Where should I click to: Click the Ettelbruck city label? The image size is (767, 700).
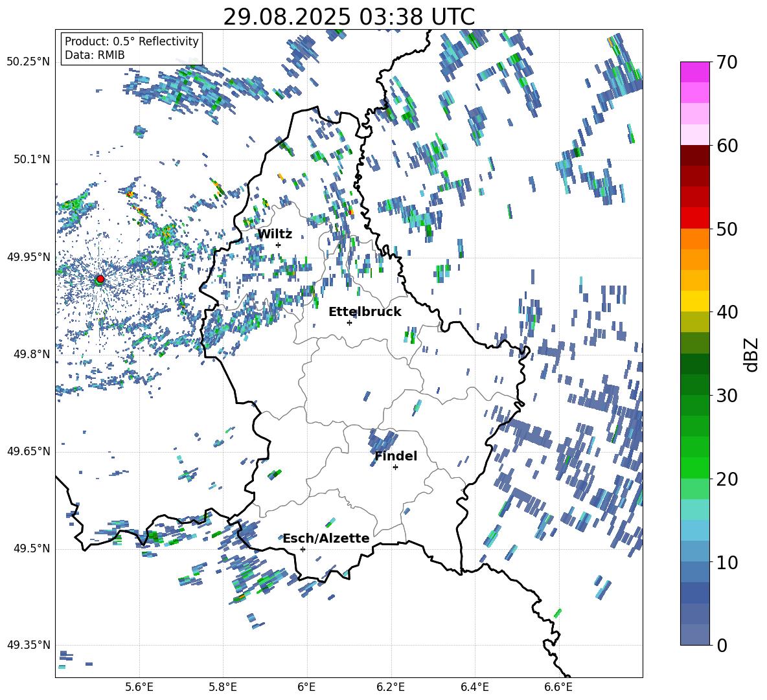[365, 312]
